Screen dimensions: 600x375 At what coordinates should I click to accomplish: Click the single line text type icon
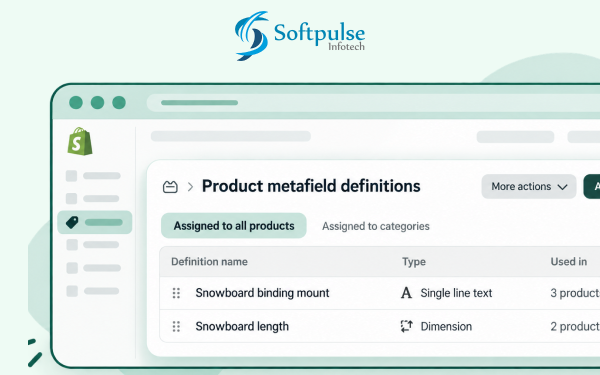tap(406, 293)
